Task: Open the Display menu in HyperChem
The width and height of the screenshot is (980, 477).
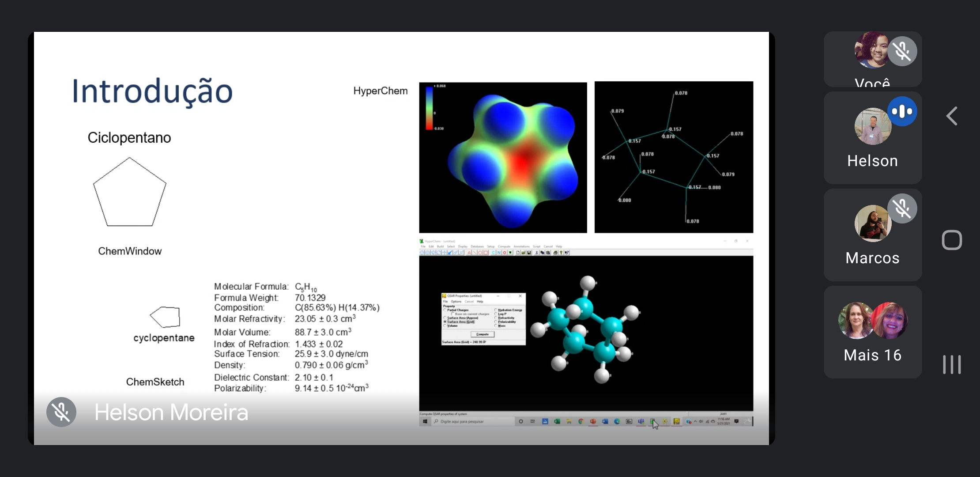Action: [462, 246]
